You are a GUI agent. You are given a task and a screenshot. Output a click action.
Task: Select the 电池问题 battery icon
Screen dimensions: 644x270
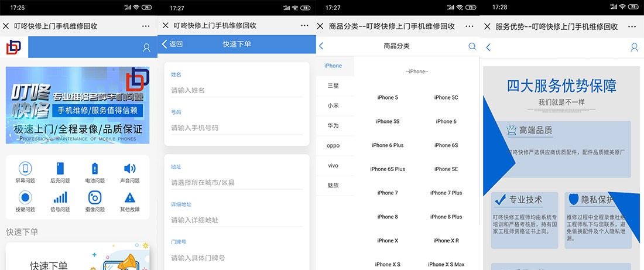(x=95, y=169)
